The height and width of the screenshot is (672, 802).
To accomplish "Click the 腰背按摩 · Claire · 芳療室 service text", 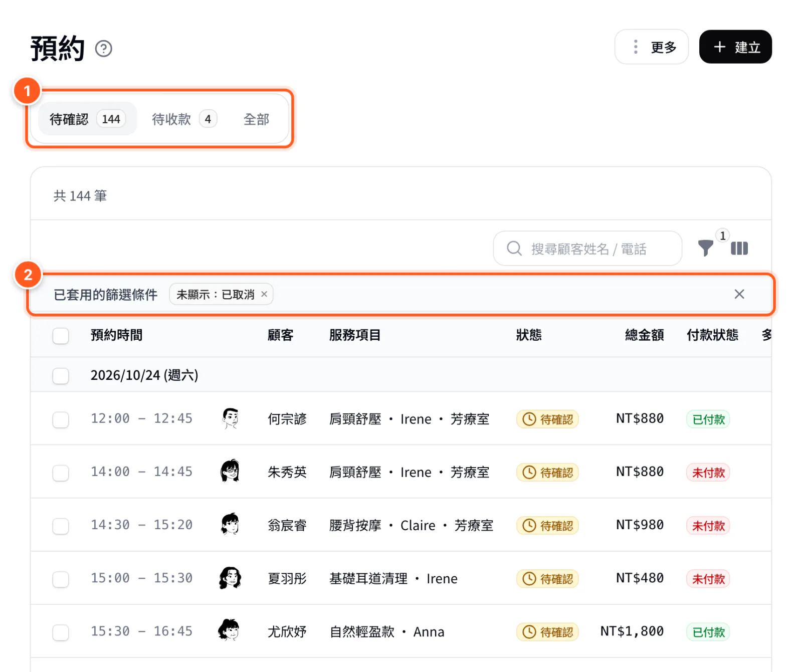I will pyautogui.click(x=411, y=526).
